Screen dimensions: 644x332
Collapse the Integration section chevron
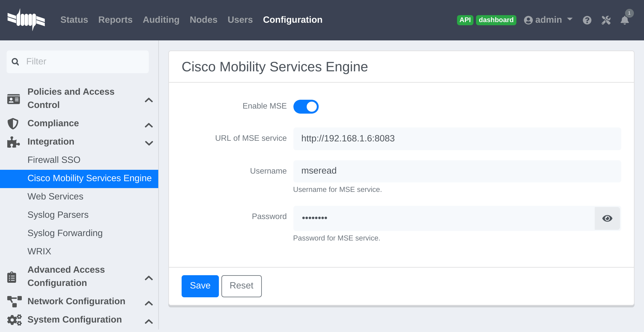point(149,143)
